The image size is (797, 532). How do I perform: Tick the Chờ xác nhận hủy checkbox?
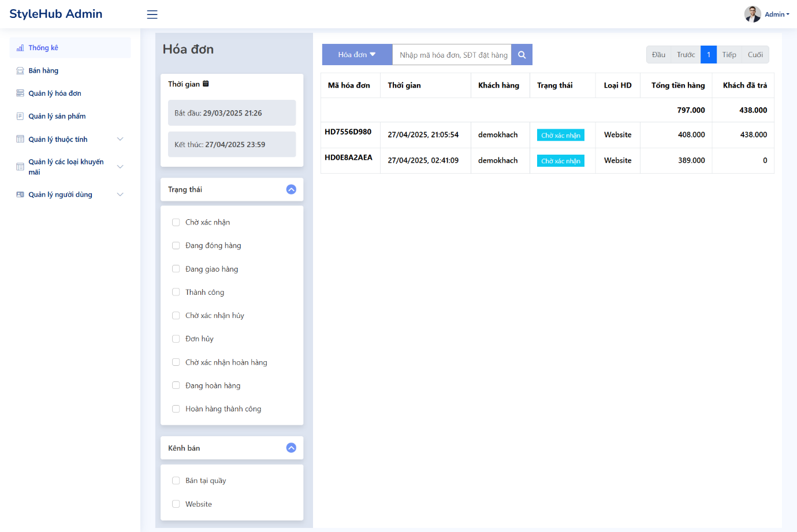click(x=176, y=316)
